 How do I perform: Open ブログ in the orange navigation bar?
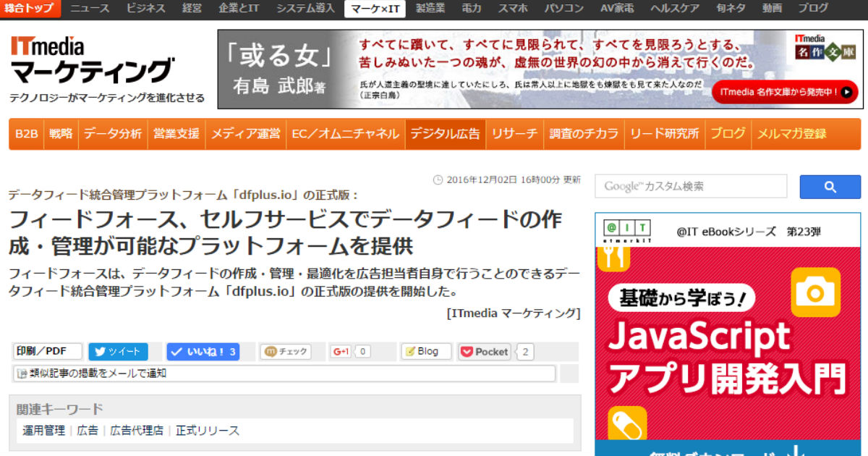pyautogui.click(x=728, y=134)
